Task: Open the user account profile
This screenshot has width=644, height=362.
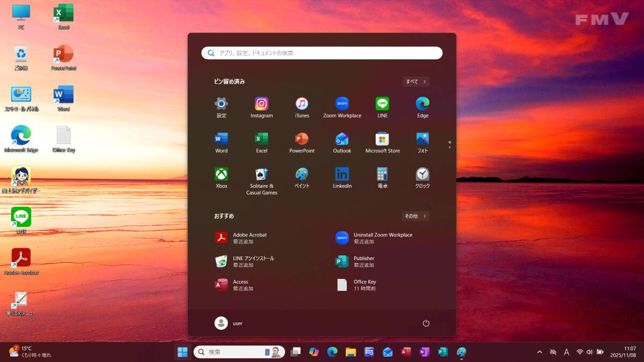Action: pyautogui.click(x=229, y=323)
